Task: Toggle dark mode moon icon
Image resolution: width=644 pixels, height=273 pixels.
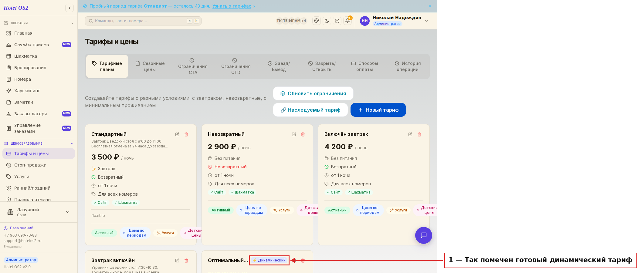Action: click(x=327, y=21)
